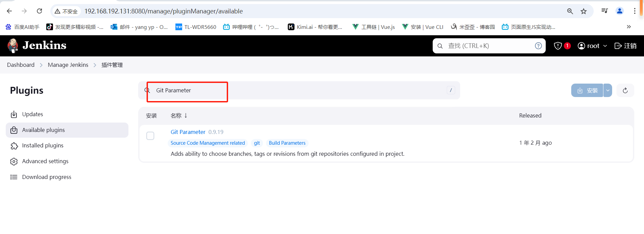Open the browser media control icon
Screen dimensions: 644x234
604,11
